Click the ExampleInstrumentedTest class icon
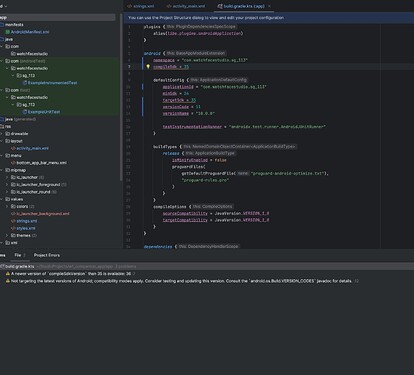This screenshot has height=375, width=414. point(25,83)
